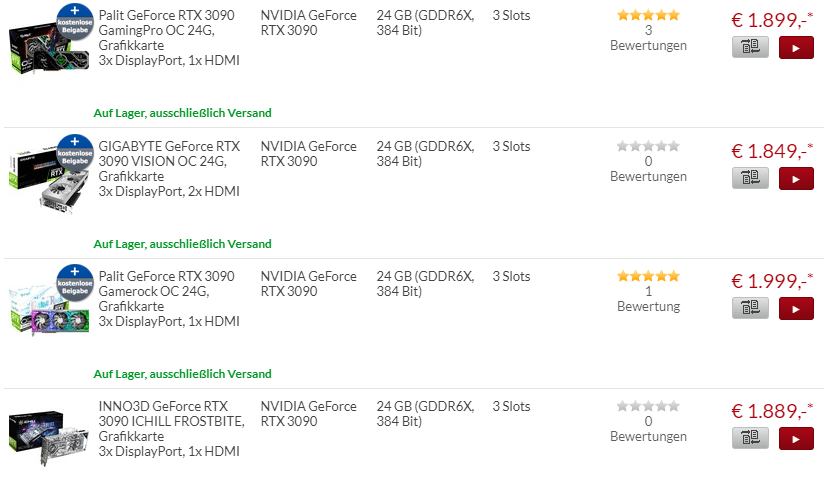Add INNO3D ICHILL FROSTBITE to comparison

pyautogui.click(x=750, y=439)
